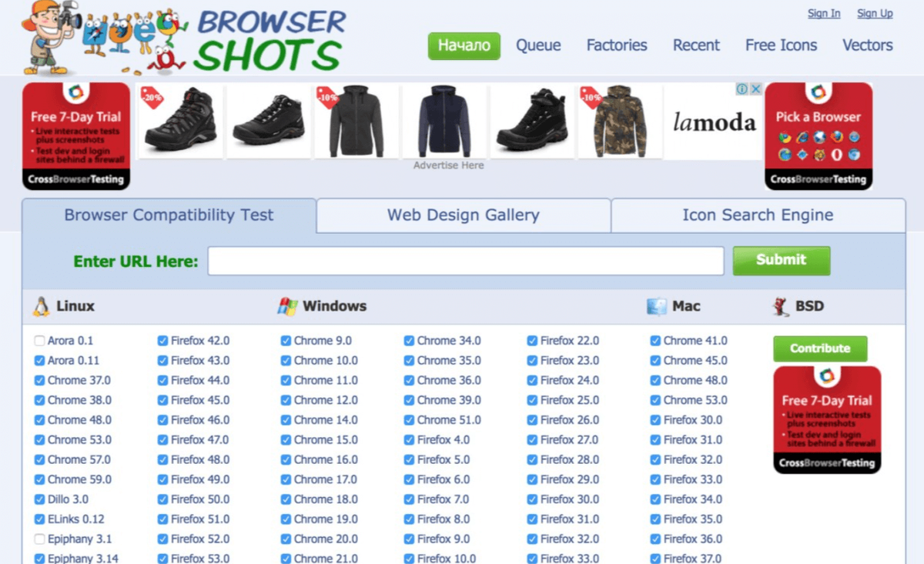Uncheck Firefox 22.0
924x564 pixels.
[533, 341]
